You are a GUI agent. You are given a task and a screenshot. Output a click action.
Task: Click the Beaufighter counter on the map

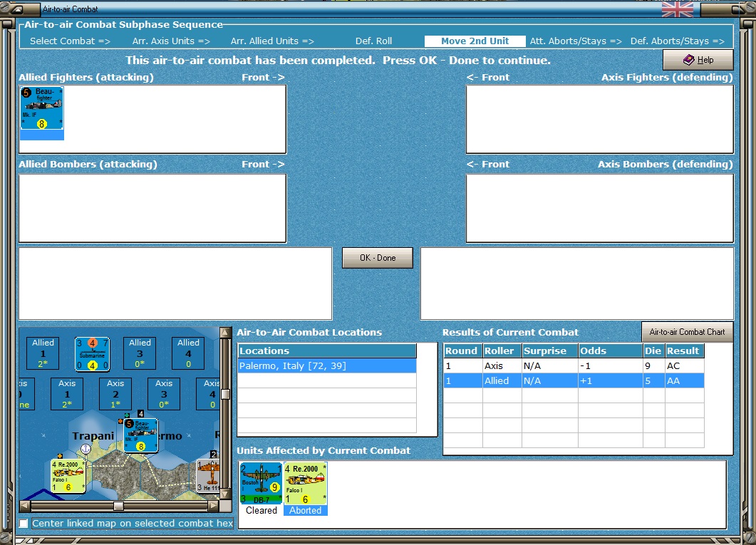(140, 435)
